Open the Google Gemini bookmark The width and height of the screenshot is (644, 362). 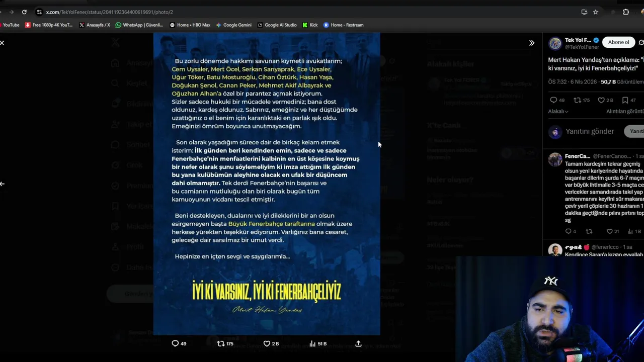point(233,25)
